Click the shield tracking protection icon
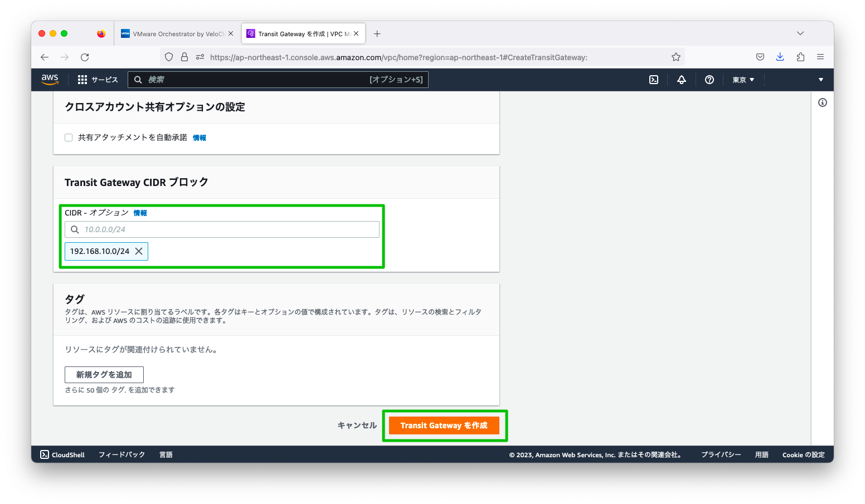 pyautogui.click(x=169, y=57)
